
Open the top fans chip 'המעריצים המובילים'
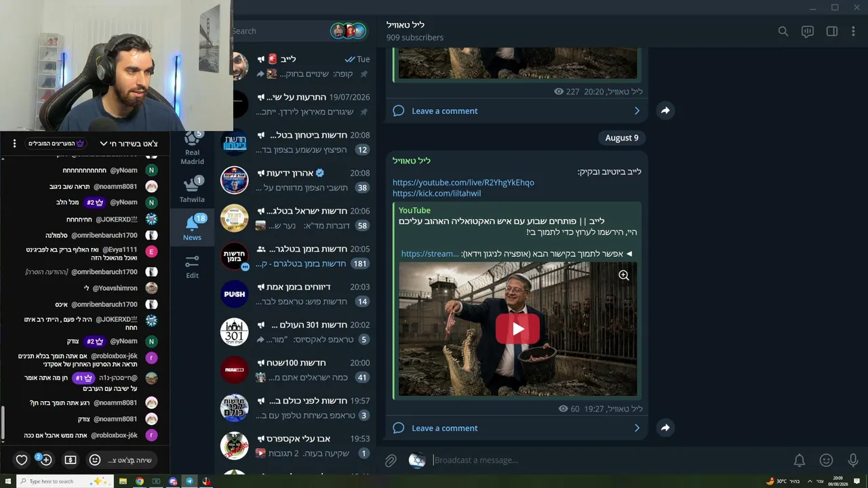click(x=56, y=144)
